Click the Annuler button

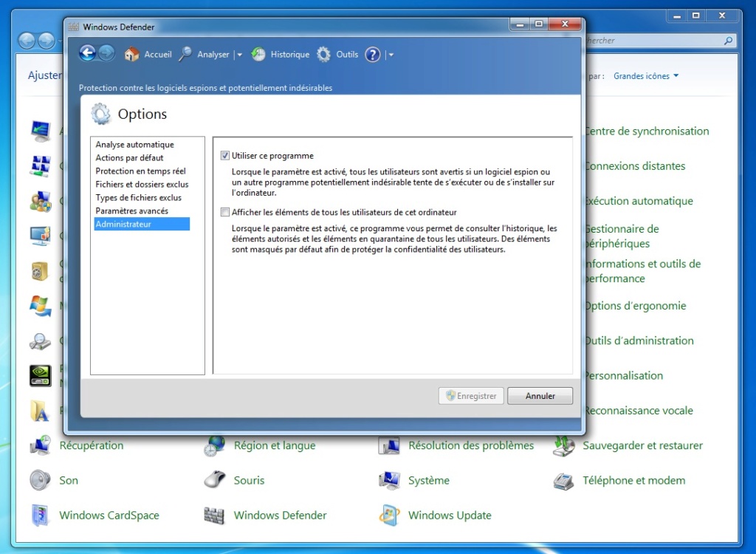pos(540,396)
